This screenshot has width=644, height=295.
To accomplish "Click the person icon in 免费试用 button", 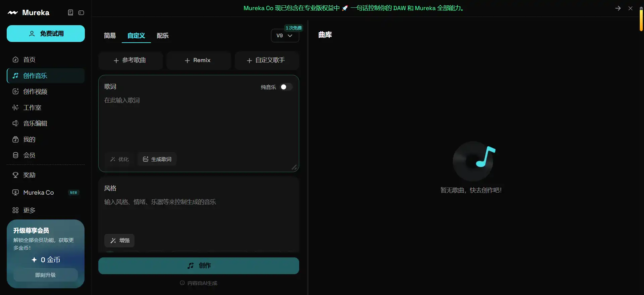I will click(x=32, y=34).
